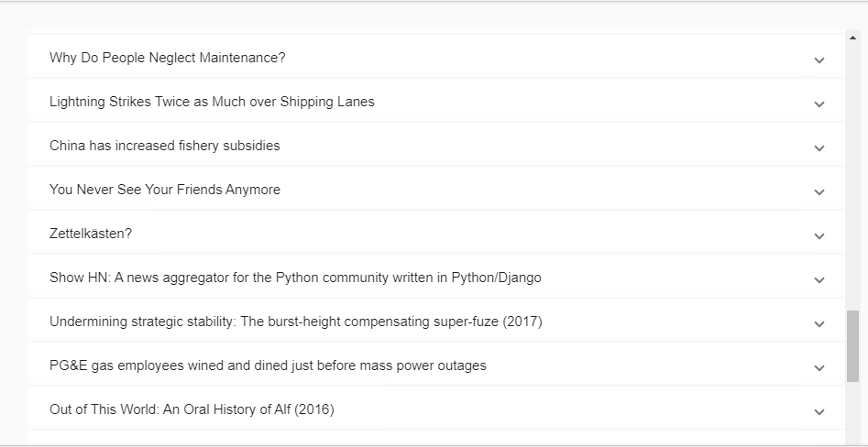Click headline text 'Why Do People Neglect Maintenance?'

click(x=168, y=58)
